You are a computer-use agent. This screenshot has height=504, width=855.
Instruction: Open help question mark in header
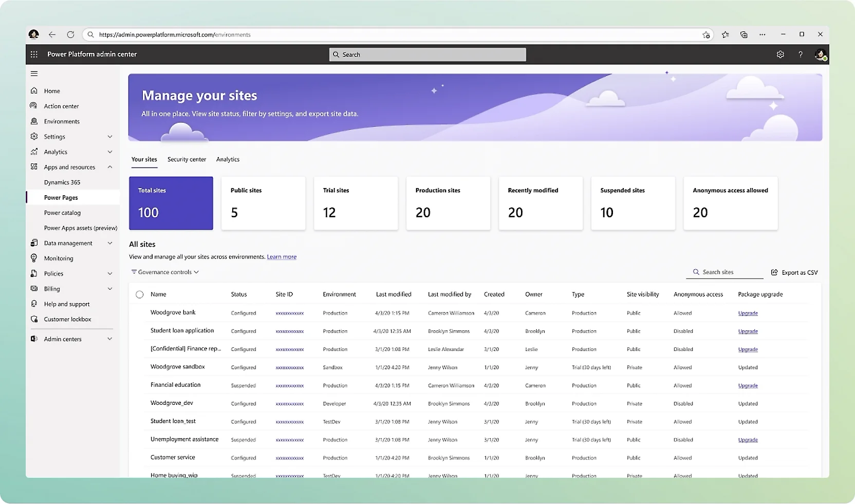tap(800, 54)
